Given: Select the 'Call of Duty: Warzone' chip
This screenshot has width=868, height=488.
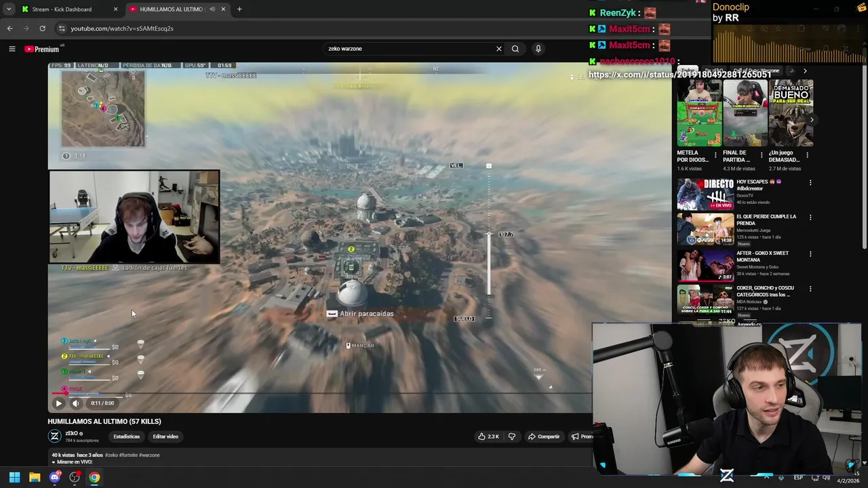Looking at the screenshot, I should point(756,70).
